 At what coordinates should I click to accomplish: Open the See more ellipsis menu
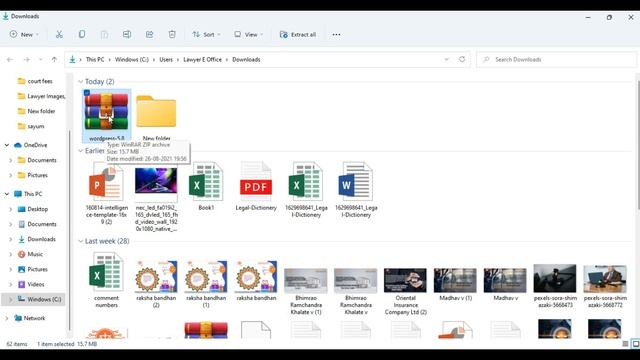336,35
